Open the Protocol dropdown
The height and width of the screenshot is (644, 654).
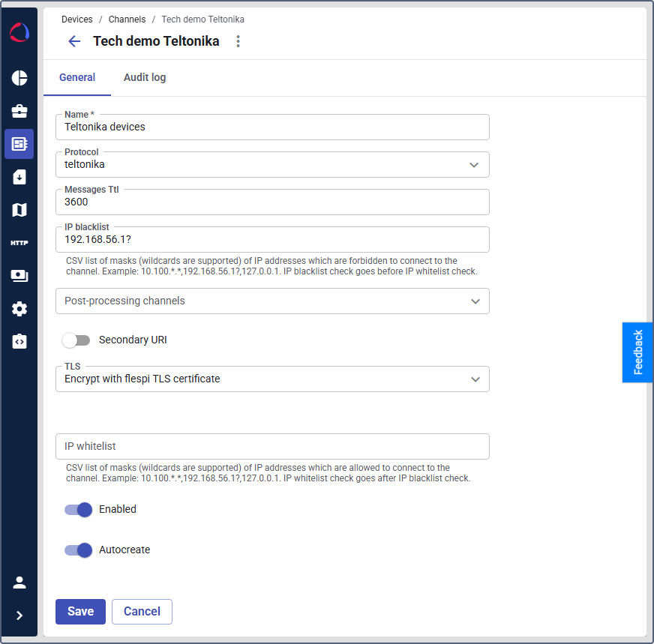[272, 165]
